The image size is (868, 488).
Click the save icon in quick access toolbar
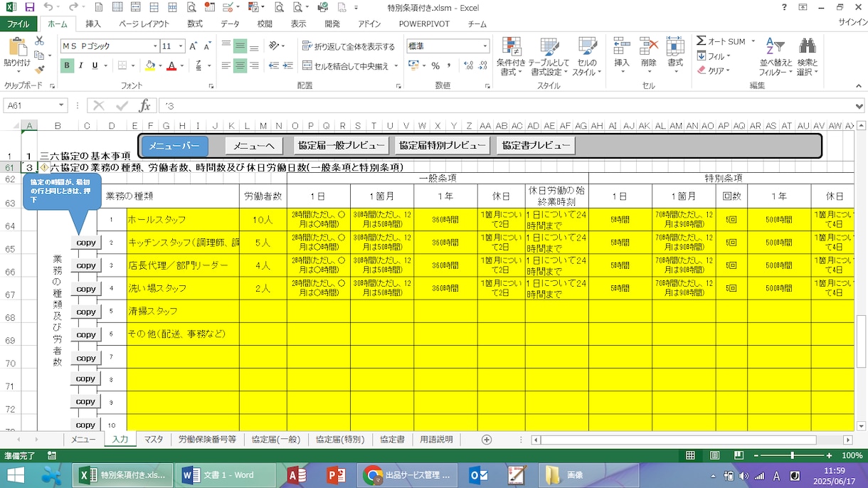tap(29, 7)
